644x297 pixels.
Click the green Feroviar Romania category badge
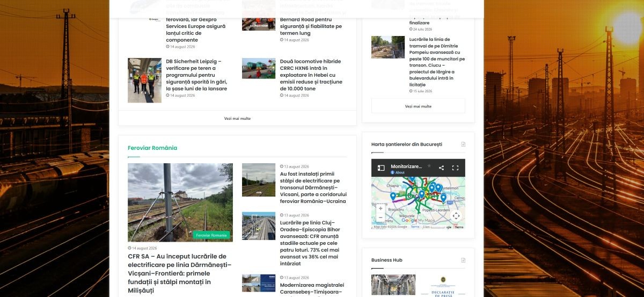(211, 235)
